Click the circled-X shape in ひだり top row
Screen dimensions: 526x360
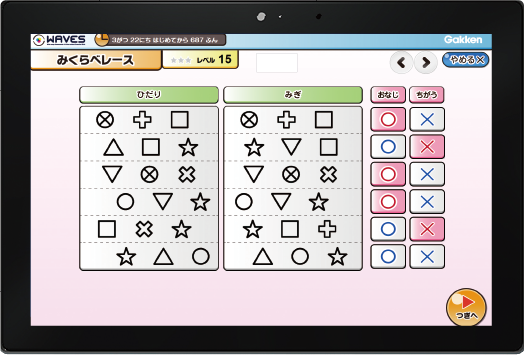(x=105, y=120)
